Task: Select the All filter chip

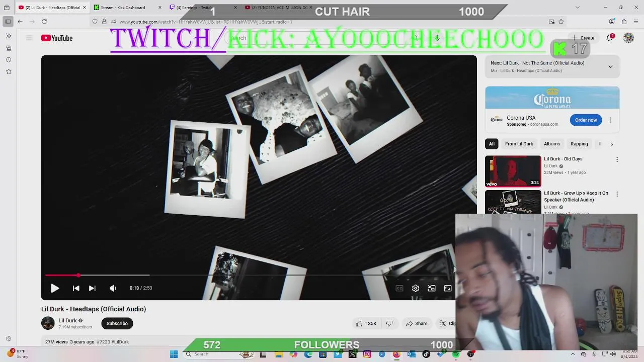Action: tap(492, 144)
